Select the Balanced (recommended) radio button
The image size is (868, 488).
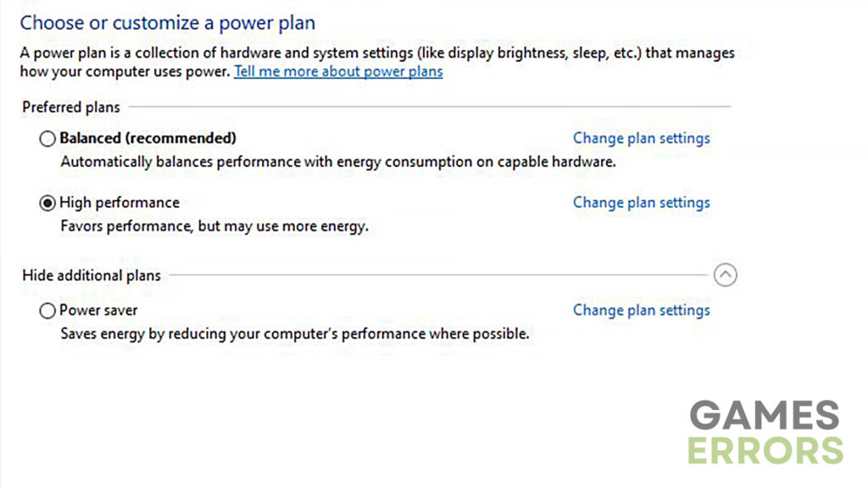(x=47, y=138)
